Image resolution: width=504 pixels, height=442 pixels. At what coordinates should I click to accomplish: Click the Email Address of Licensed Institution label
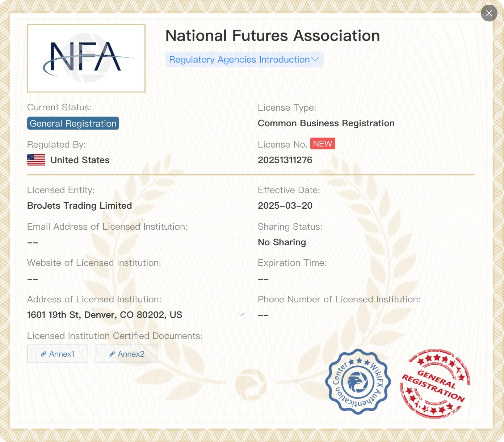(x=107, y=226)
